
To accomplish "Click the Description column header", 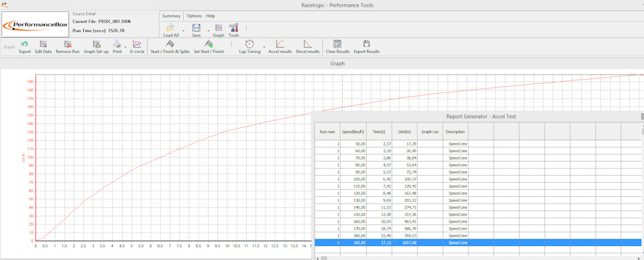I will [455, 132].
